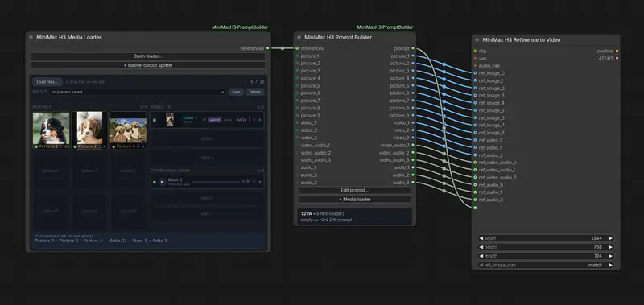Increase height with the right arrow
The image size is (644, 305).
point(610,247)
